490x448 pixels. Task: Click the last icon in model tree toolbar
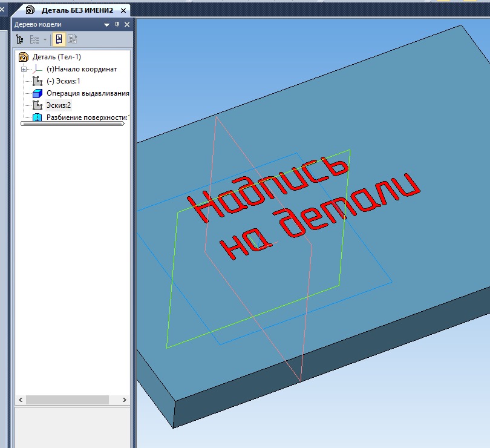(x=72, y=39)
